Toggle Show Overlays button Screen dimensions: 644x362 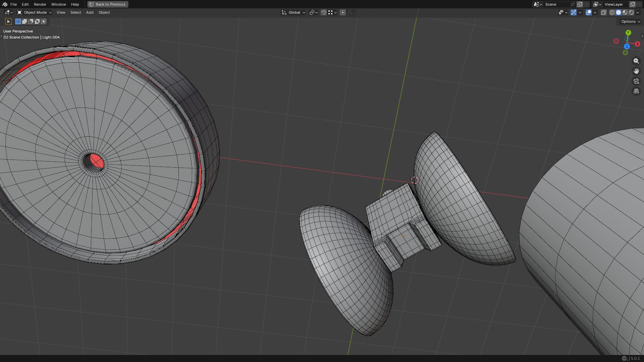point(589,12)
